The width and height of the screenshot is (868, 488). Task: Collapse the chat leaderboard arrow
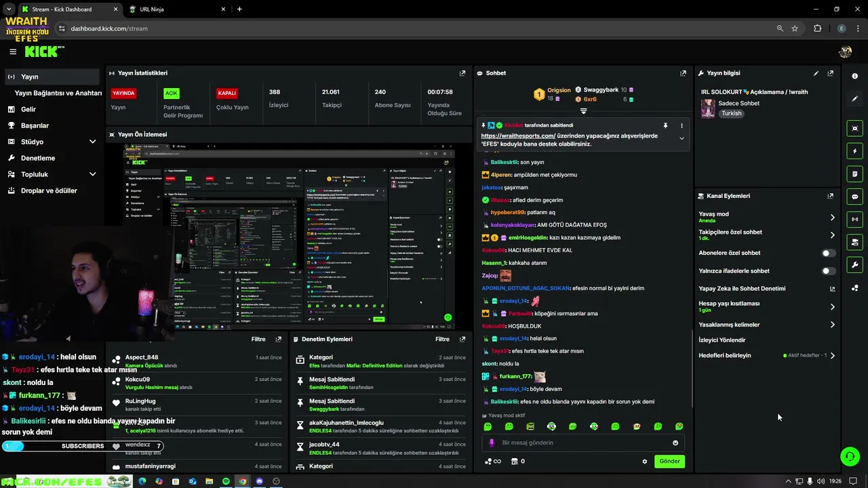pyautogui.click(x=583, y=111)
